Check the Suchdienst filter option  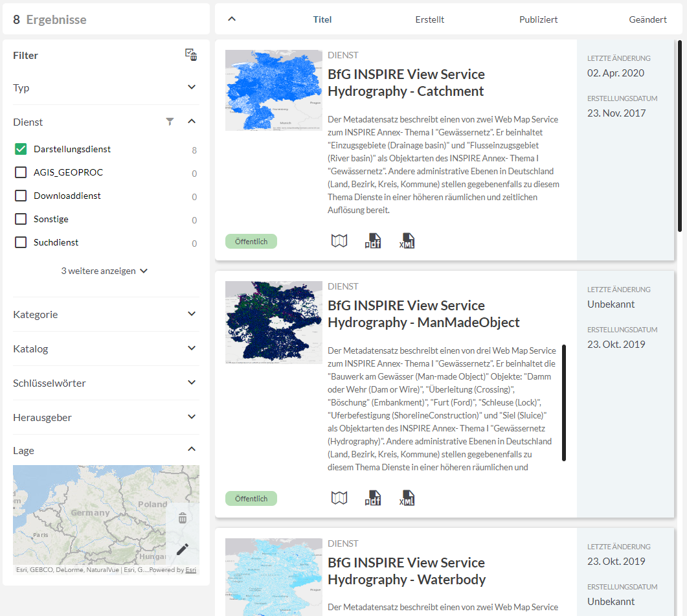click(21, 242)
